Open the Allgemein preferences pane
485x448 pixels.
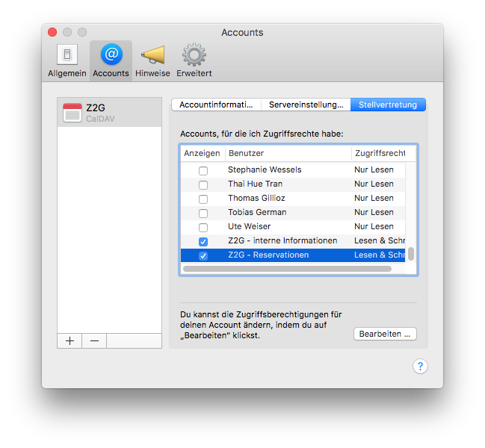coord(67,60)
